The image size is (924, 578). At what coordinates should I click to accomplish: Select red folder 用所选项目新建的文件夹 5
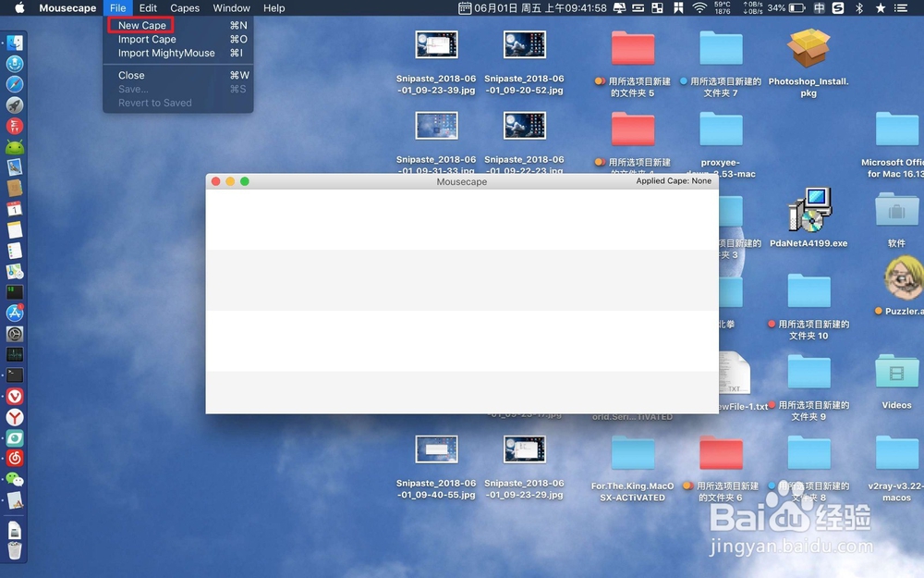coord(633,48)
